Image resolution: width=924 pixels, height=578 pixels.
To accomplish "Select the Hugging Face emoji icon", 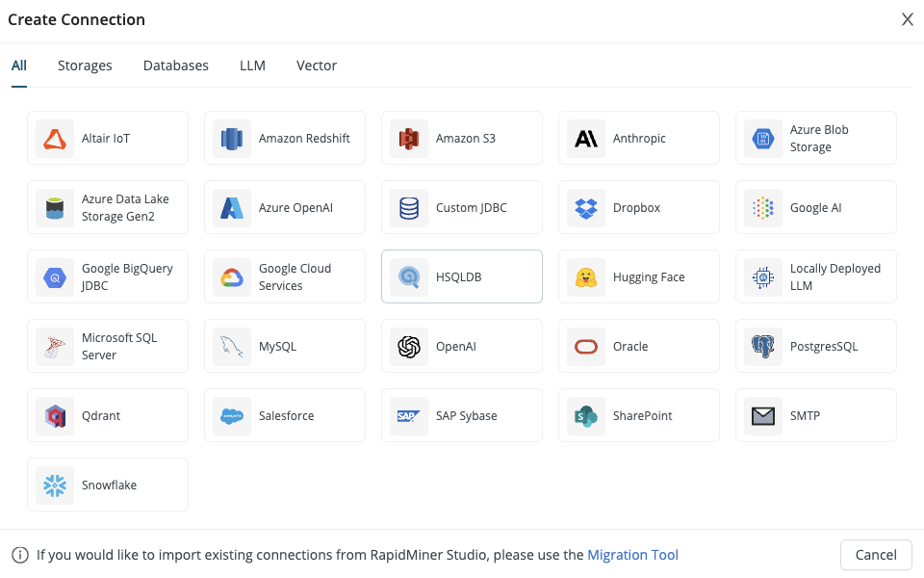I will 586,277.
